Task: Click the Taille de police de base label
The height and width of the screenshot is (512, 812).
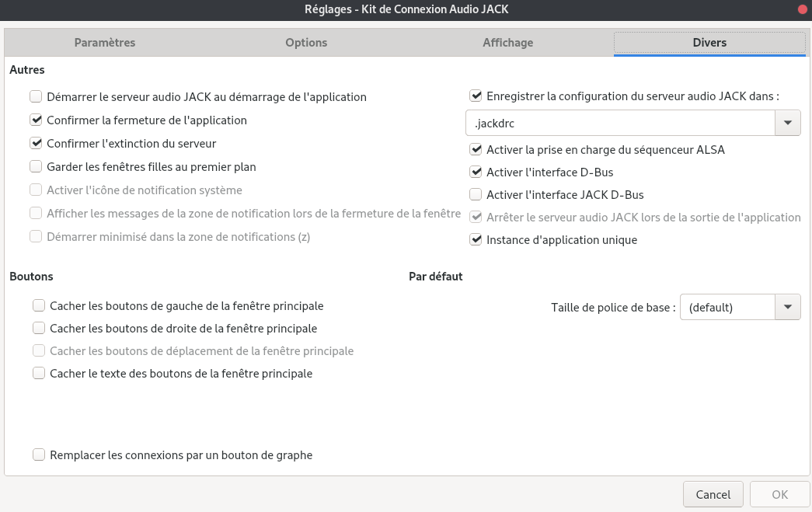Action: click(613, 308)
